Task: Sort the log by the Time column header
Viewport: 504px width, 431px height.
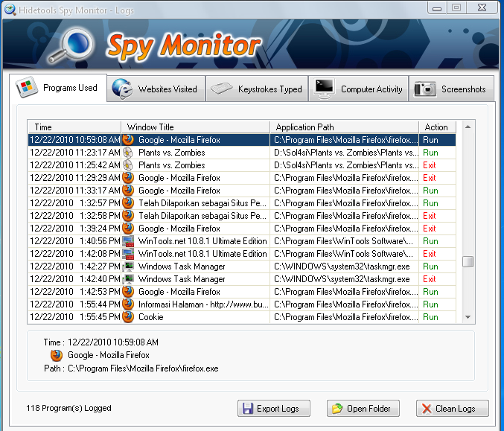Action: click(74, 127)
